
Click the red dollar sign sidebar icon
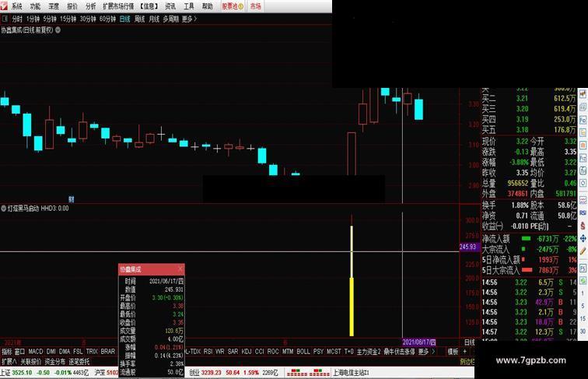pyautogui.click(x=583, y=226)
